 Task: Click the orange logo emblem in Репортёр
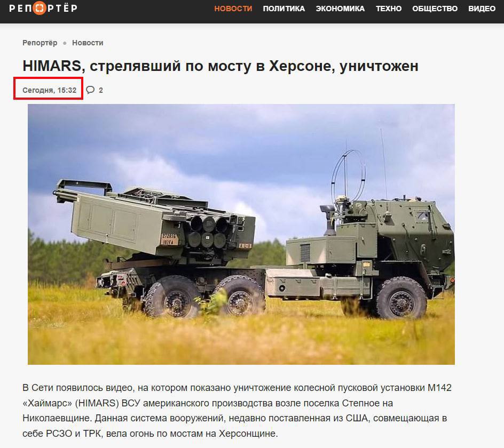(39, 8)
